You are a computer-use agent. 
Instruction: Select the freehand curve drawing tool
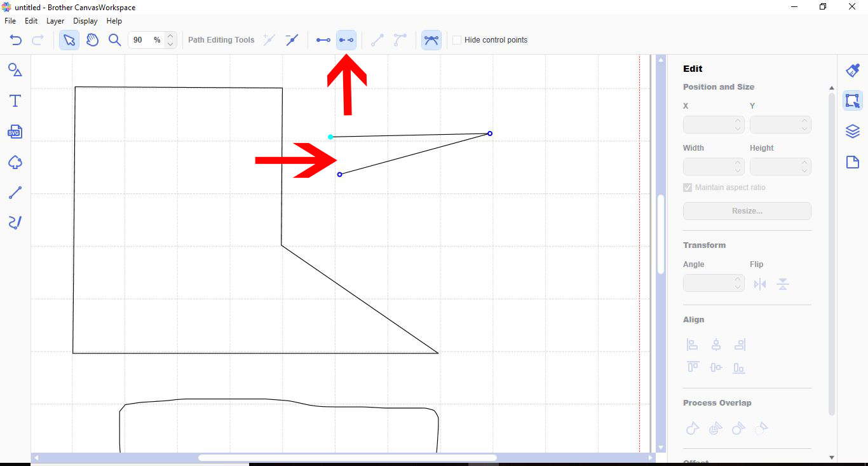15,223
